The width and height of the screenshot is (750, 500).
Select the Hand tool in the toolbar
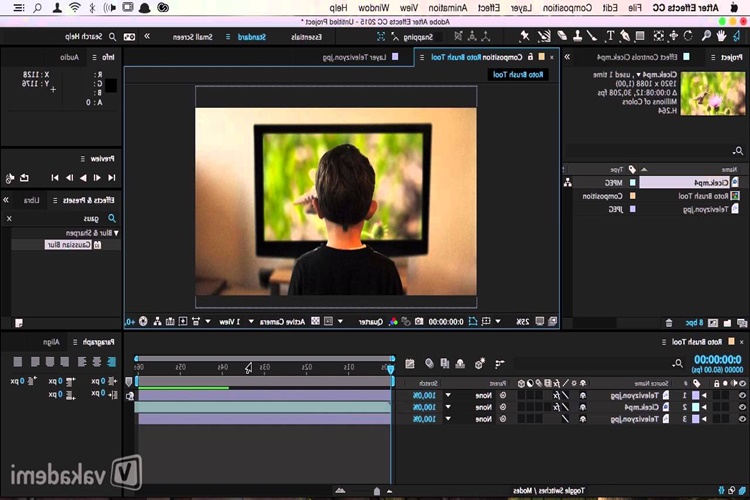(x=721, y=36)
